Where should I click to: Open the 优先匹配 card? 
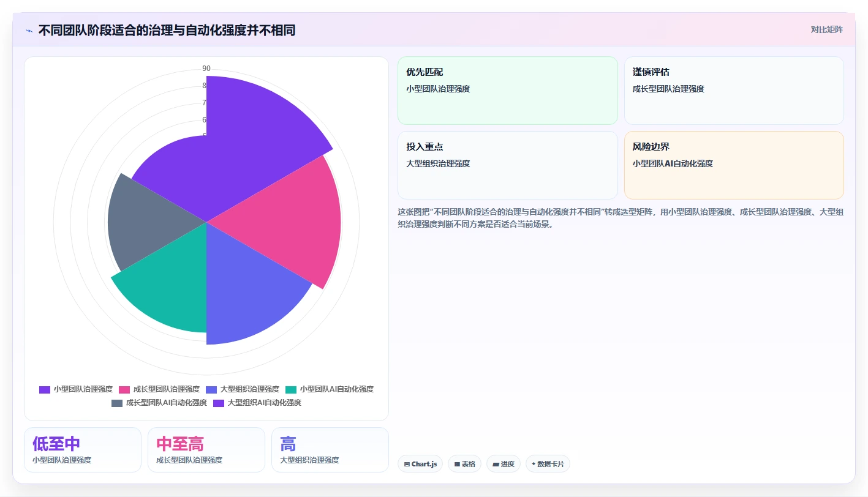click(508, 91)
